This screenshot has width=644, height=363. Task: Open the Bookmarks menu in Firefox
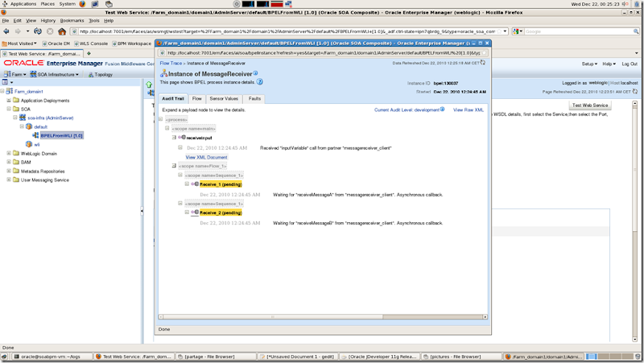coord(72,21)
